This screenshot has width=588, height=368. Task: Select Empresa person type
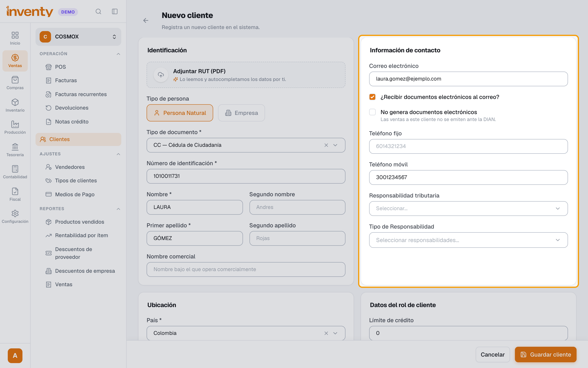click(x=241, y=113)
